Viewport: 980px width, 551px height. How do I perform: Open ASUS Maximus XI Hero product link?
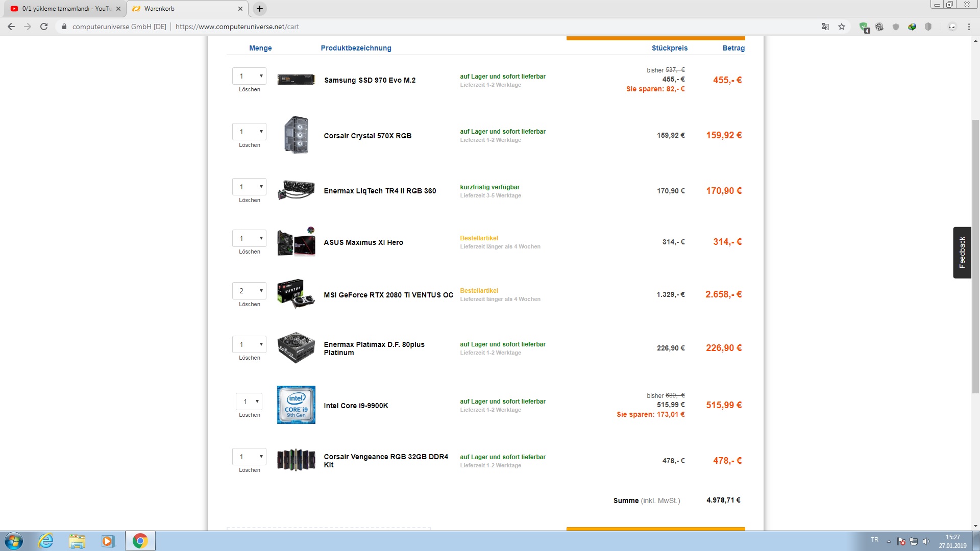pos(363,242)
